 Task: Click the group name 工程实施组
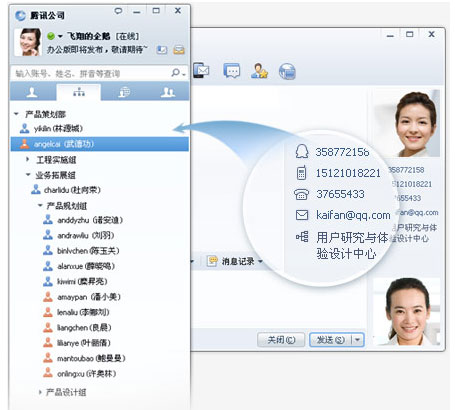[x=56, y=160]
